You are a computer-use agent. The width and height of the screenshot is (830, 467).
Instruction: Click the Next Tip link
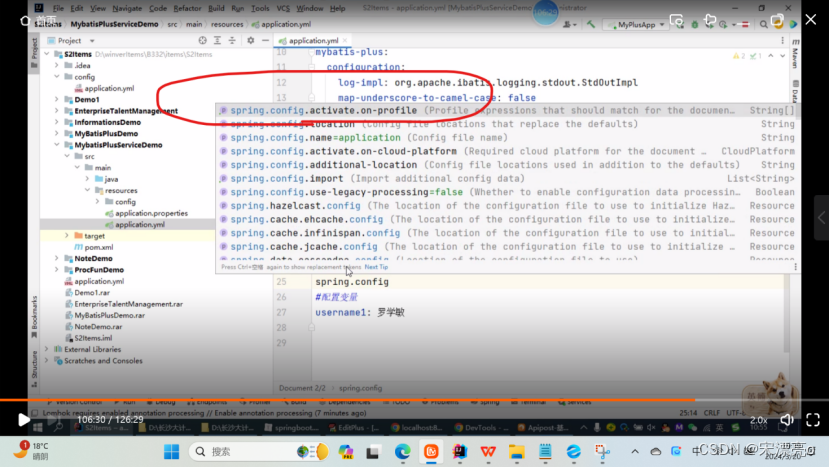[376, 267]
